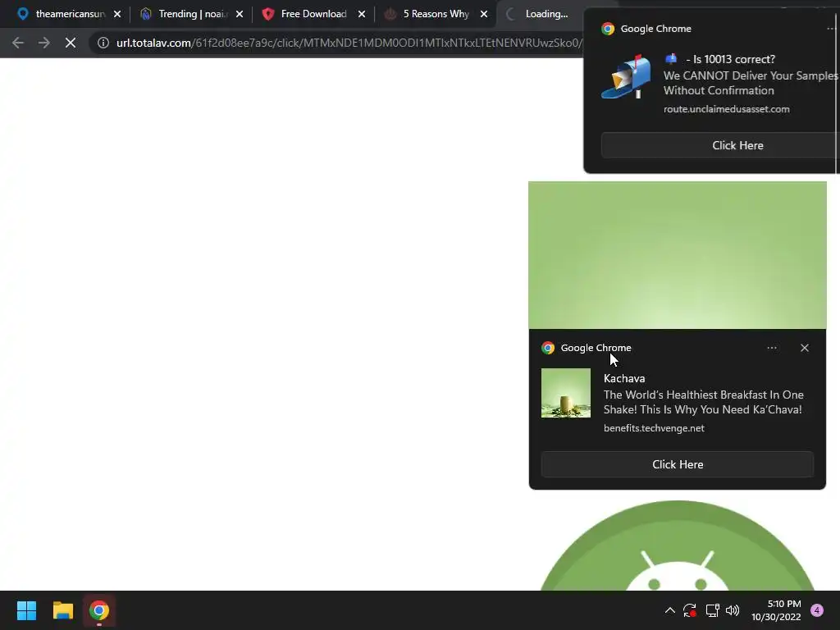Click Google Chrome header on top notification
Viewport: 840px width, 630px height.
coord(655,29)
